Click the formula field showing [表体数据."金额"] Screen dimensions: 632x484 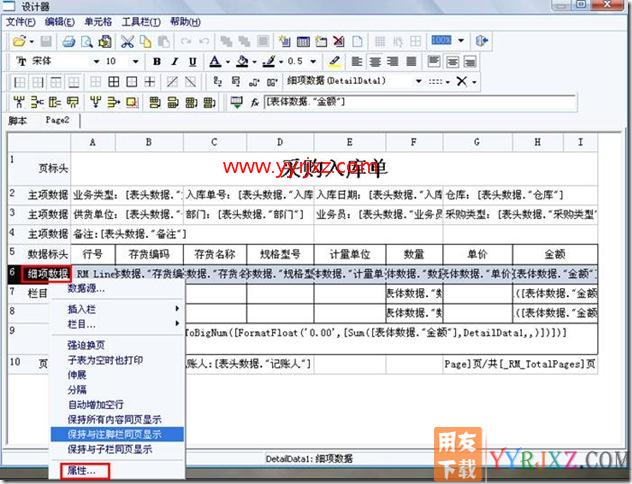(x=420, y=102)
